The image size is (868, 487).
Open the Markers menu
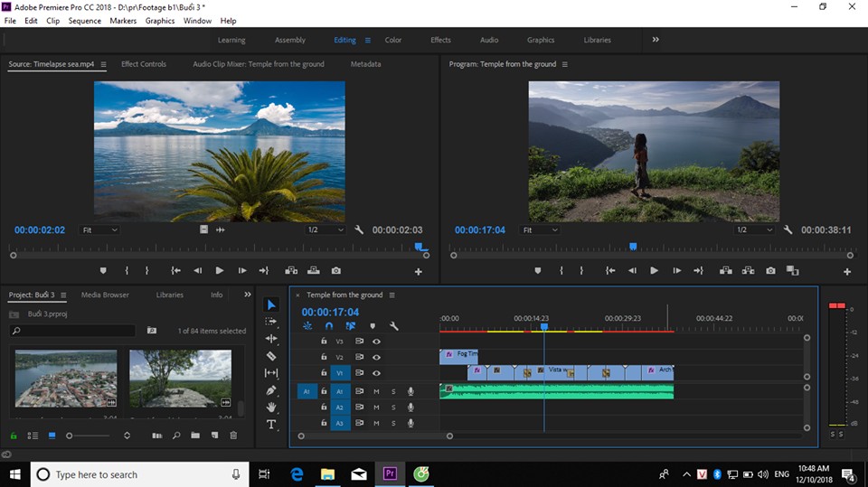click(123, 21)
